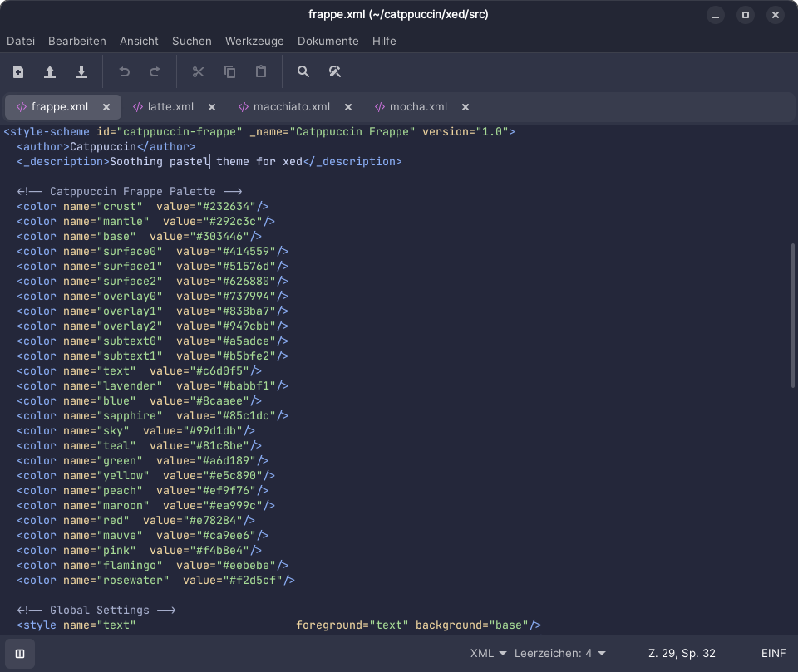This screenshot has height=672, width=798.
Task: Click the name "overlay1" in the editor
Action: point(130,311)
